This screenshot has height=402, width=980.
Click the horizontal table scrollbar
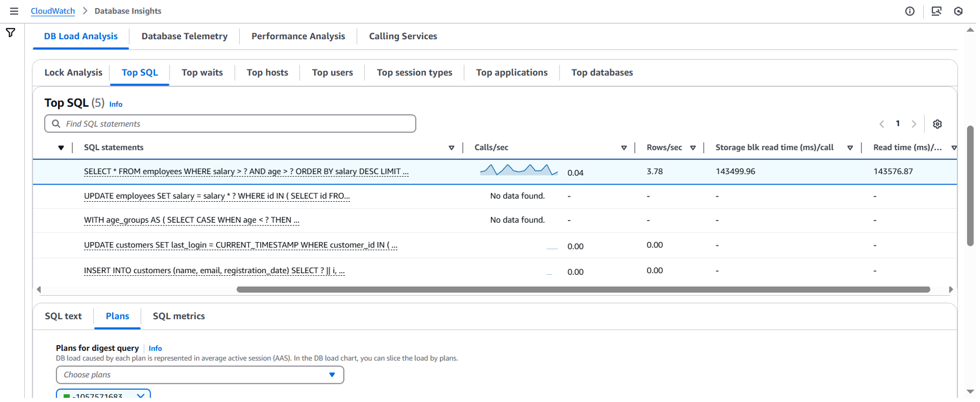(x=583, y=290)
